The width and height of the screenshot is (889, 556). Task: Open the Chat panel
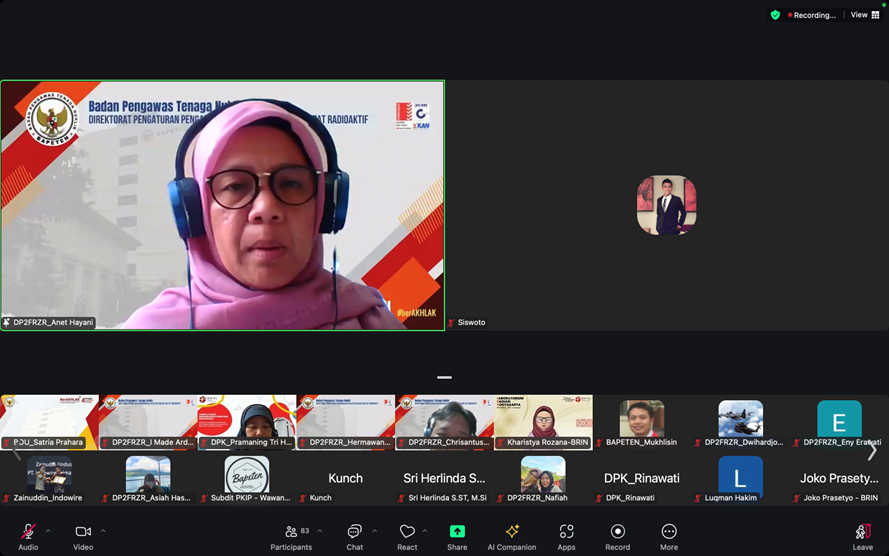point(354,536)
